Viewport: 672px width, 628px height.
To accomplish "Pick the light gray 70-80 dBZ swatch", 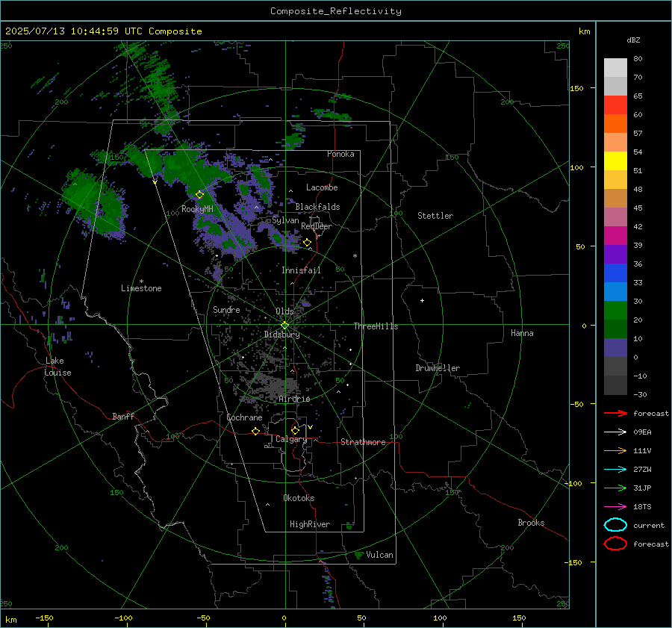I will coord(615,68).
